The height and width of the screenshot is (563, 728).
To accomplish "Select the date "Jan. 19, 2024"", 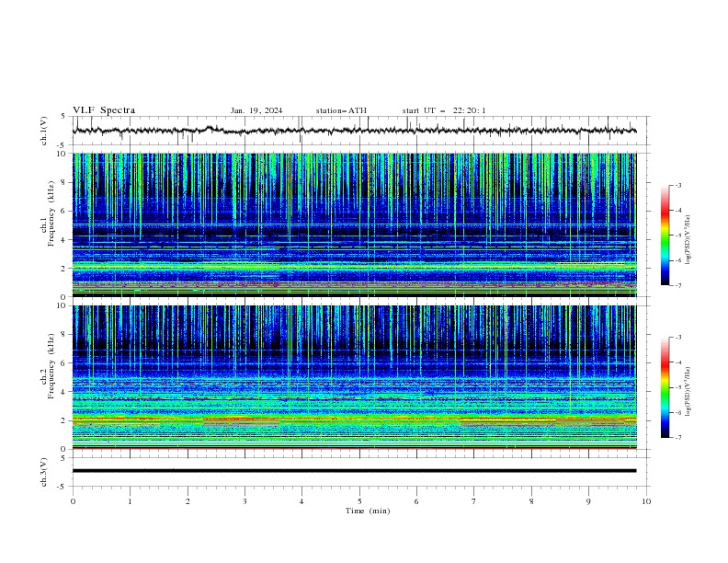I will [256, 110].
